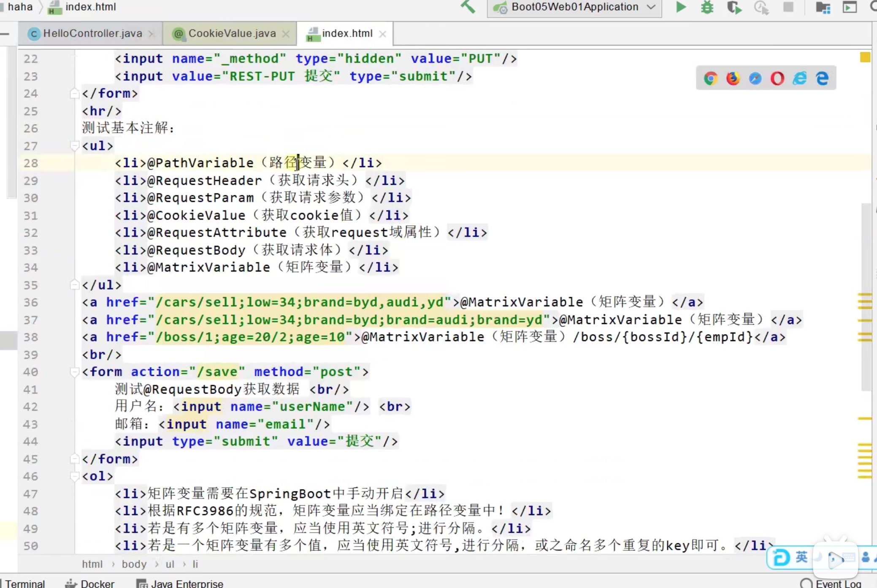The height and width of the screenshot is (588, 877).
Task: Open page in Edge browser icon
Action: coord(822,78)
